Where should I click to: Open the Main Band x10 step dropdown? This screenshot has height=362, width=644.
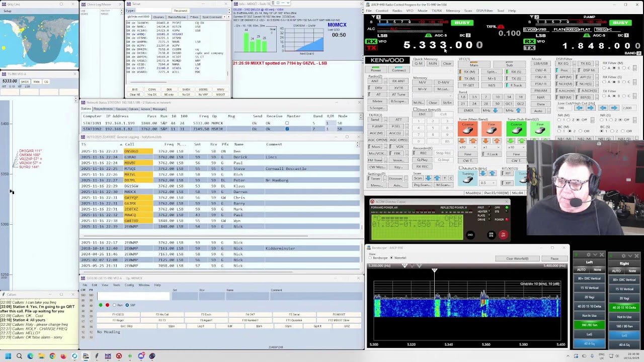click(x=466, y=147)
